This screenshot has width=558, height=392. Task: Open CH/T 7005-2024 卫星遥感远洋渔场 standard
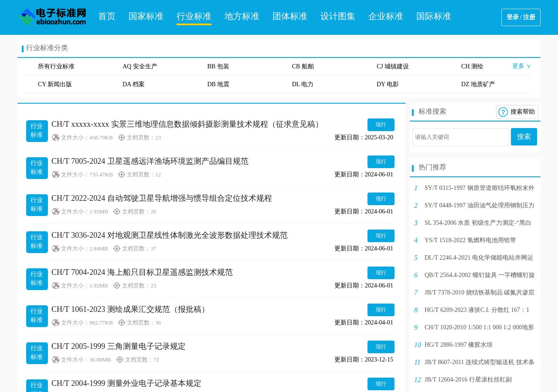click(x=150, y=161)
